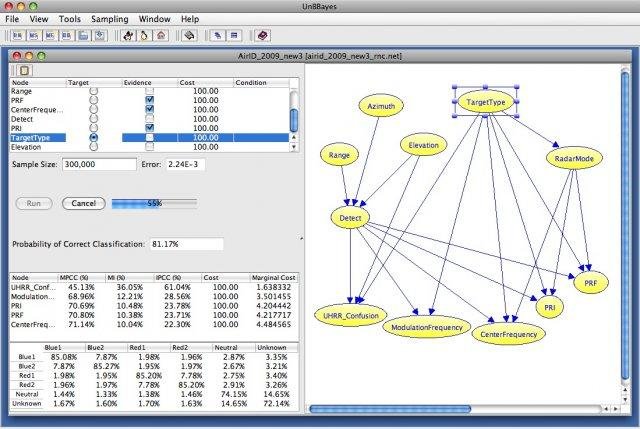The width and height of the screenshot is (640, 429).
Task: Open the Help menu
Action: [190, 19]
